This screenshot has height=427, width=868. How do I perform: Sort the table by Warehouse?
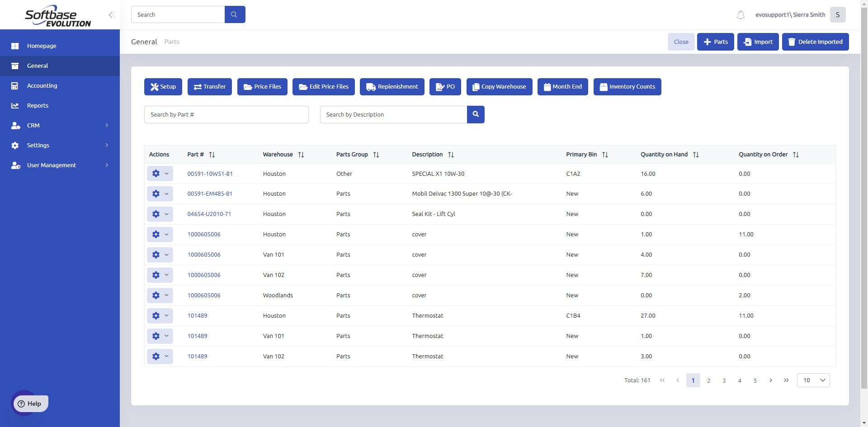tap(301, 155)
